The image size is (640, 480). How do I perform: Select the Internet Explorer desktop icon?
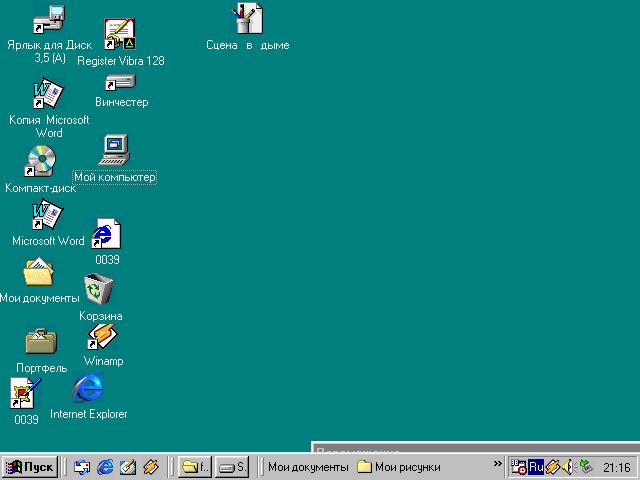point(88,388)
